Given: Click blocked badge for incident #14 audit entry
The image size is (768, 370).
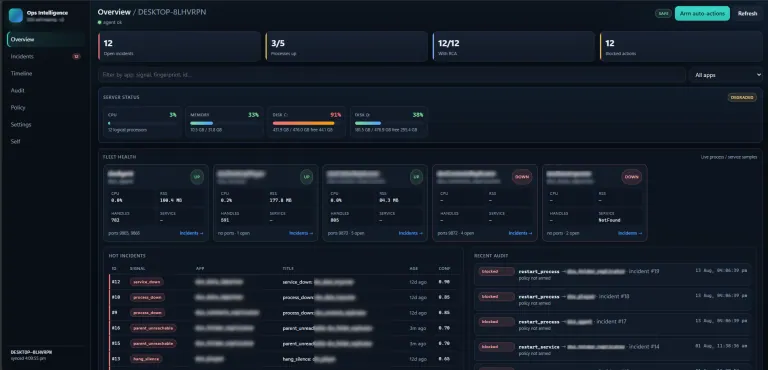Looking at the screenshot, I should click(x=497, y=347).
